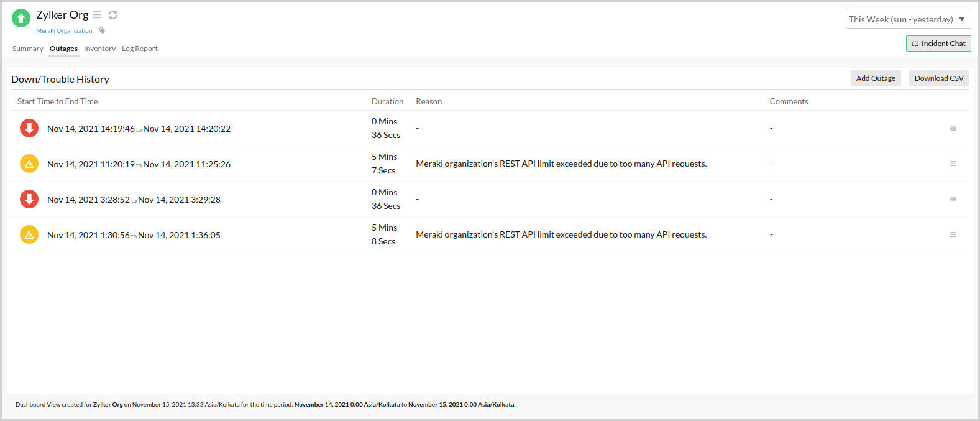Download the outage history as CSV

[938, 78]
